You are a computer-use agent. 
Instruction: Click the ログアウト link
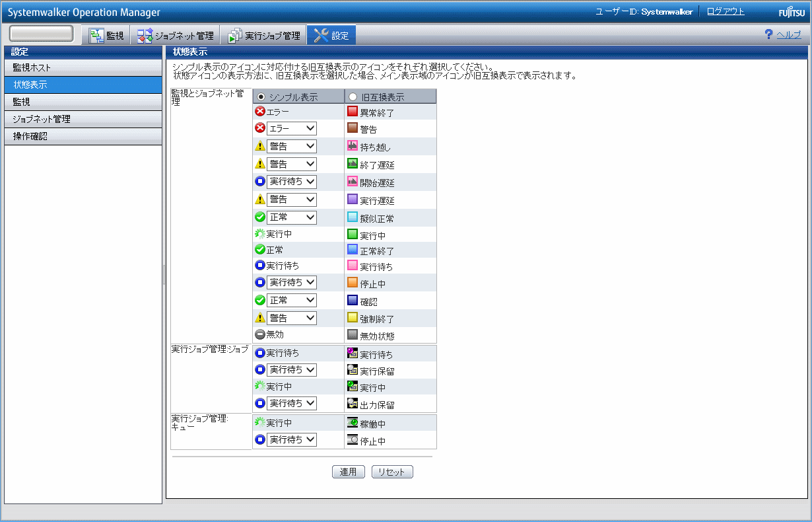(726, 11)
